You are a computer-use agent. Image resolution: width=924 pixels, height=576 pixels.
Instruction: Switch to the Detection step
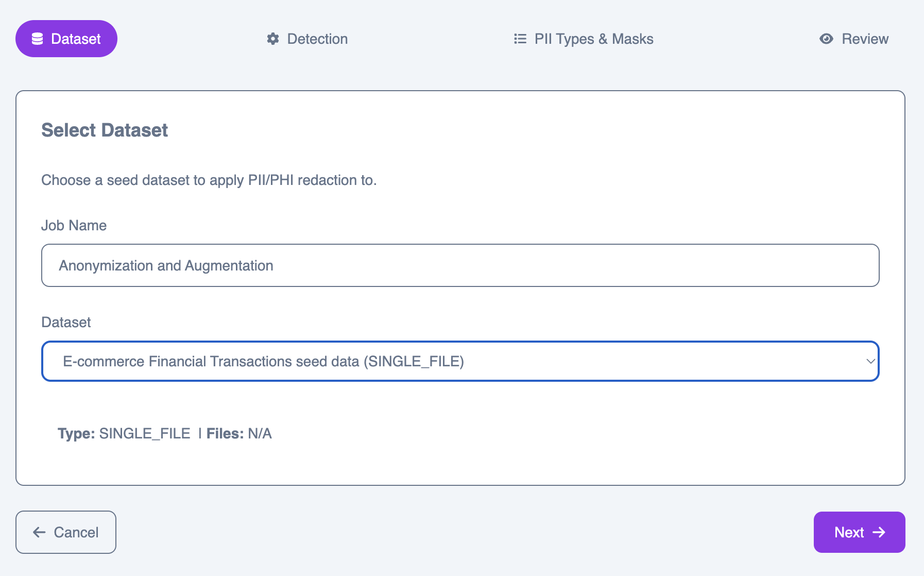(x=307, y=39)
